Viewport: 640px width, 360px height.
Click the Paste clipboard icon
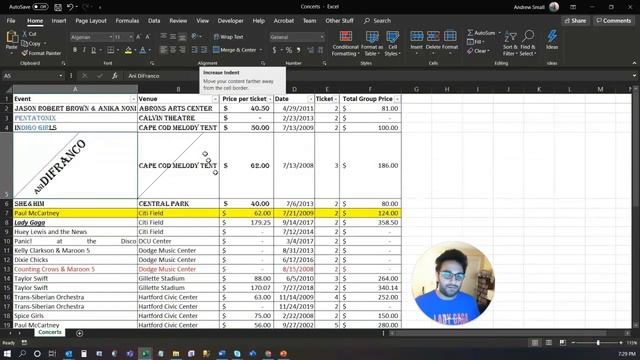[11, 38]
